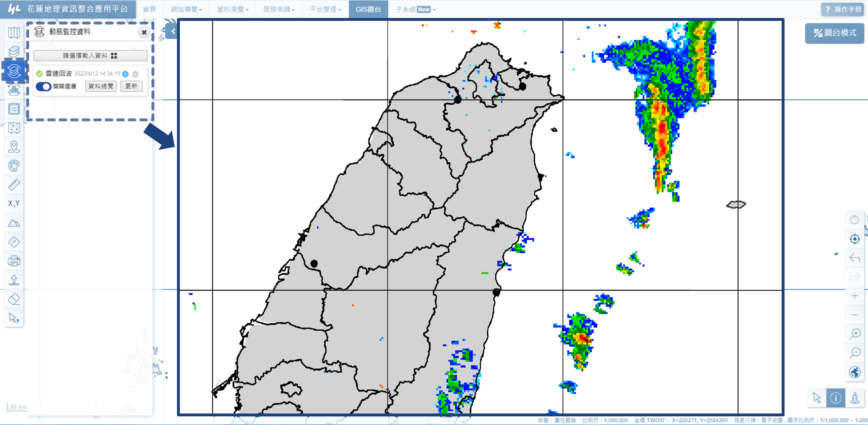Show full extent with globe icon
Image resolution: width=868 pixels, height=425 pixels.
pyautogui.click(x=854, y=372)
